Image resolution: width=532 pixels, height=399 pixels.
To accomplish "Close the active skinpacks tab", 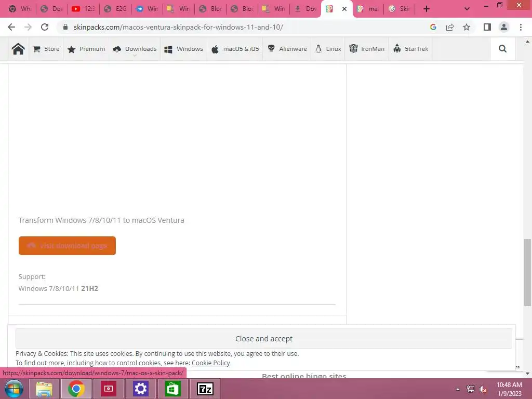I will 344,9.
